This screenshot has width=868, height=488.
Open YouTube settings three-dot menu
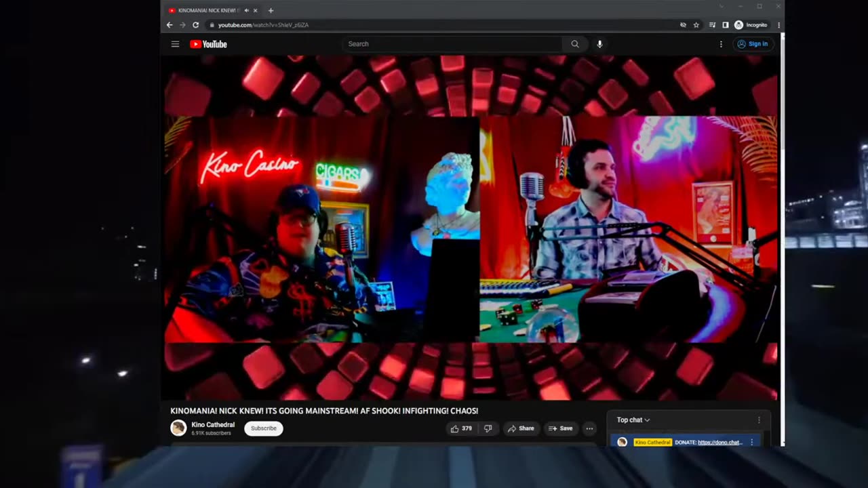click(721, 44)
